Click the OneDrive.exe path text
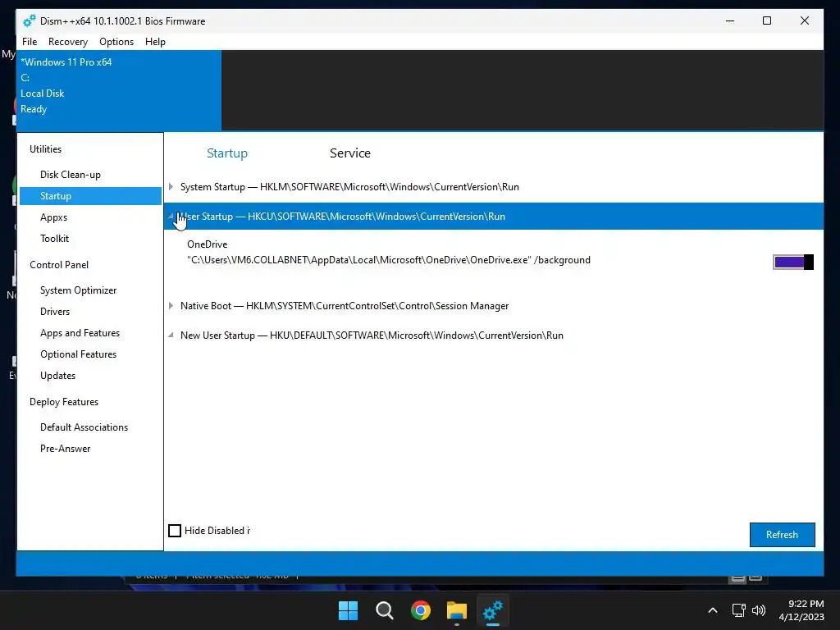The image size is (840, 630). (388, 260)
